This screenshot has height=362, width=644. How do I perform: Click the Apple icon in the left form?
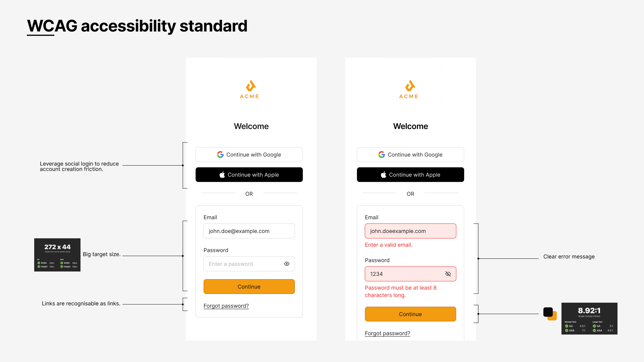tap(222, 175)
